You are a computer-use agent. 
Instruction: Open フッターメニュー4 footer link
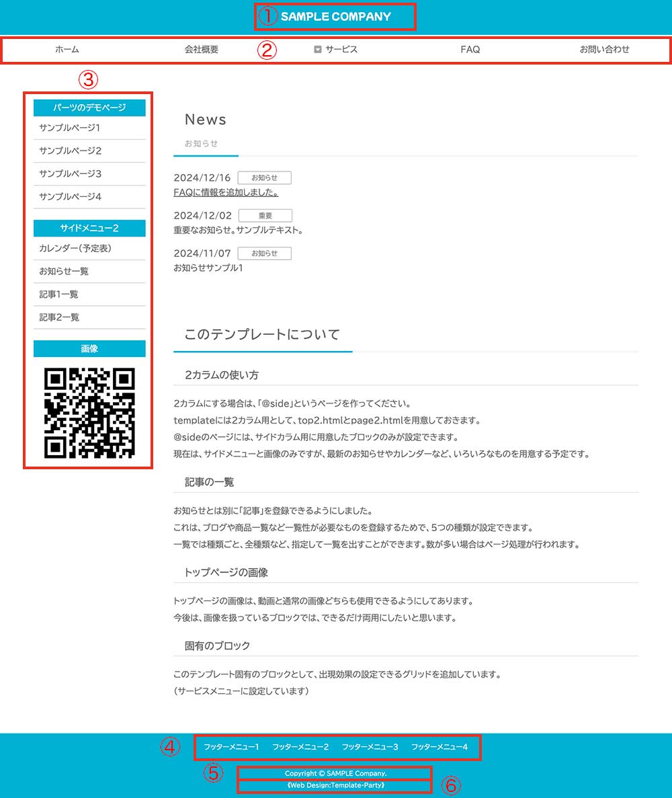point(439,747)
